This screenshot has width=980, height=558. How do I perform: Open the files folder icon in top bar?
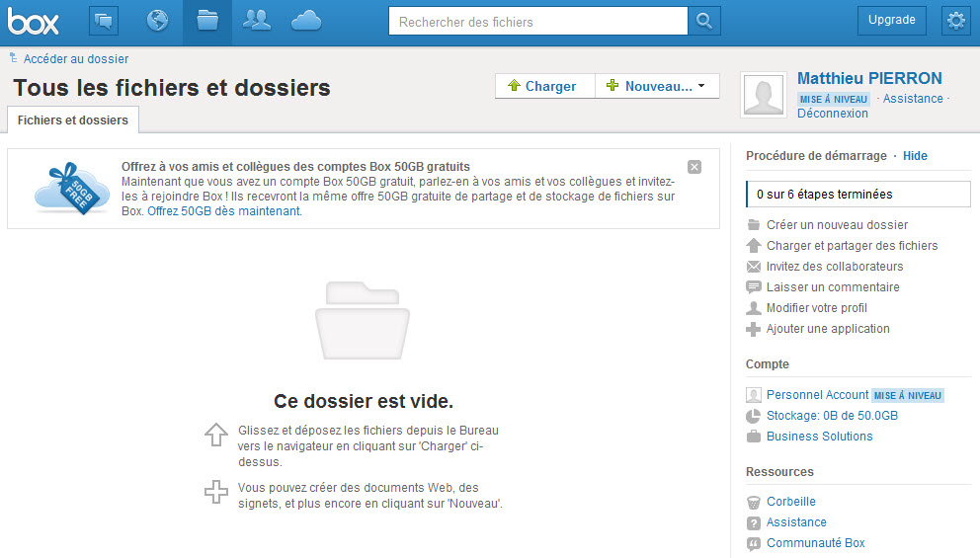point(207,21)
